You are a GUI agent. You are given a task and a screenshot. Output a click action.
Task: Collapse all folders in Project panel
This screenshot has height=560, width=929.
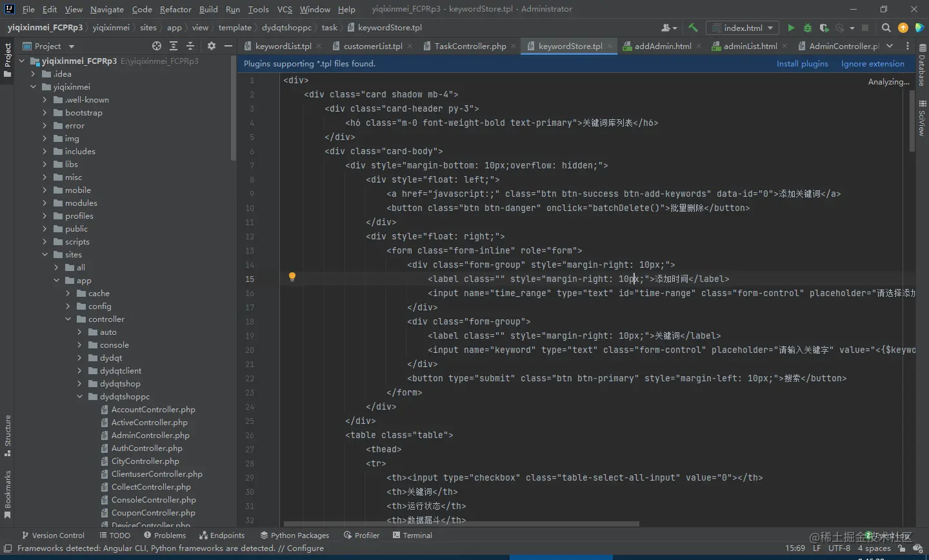click(190, 46)
